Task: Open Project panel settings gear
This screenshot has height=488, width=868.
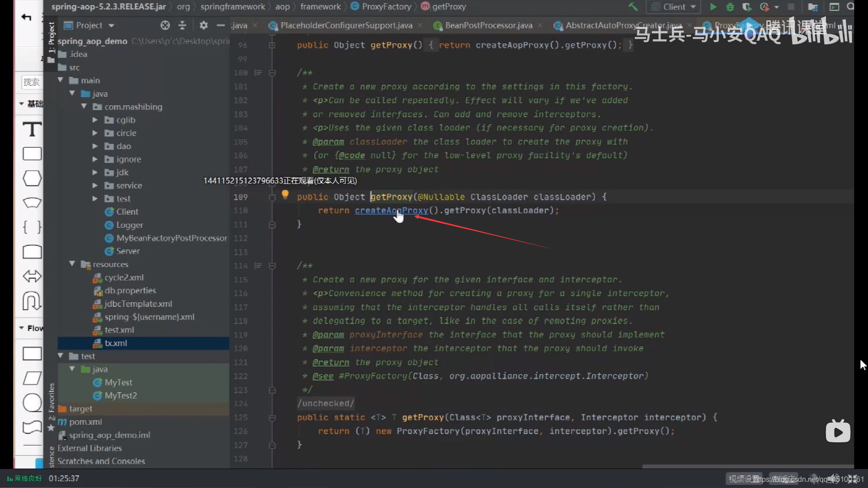Action: (203, 25)
